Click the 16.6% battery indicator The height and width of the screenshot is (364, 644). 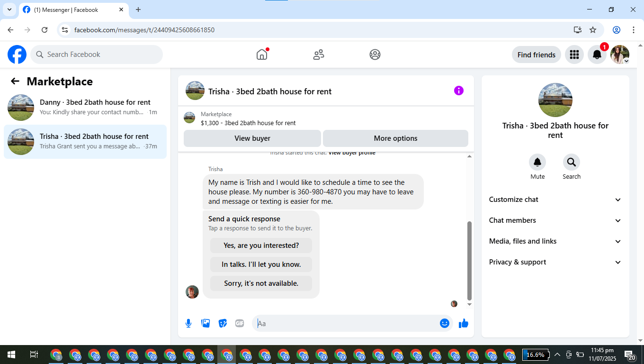(535, 355)
